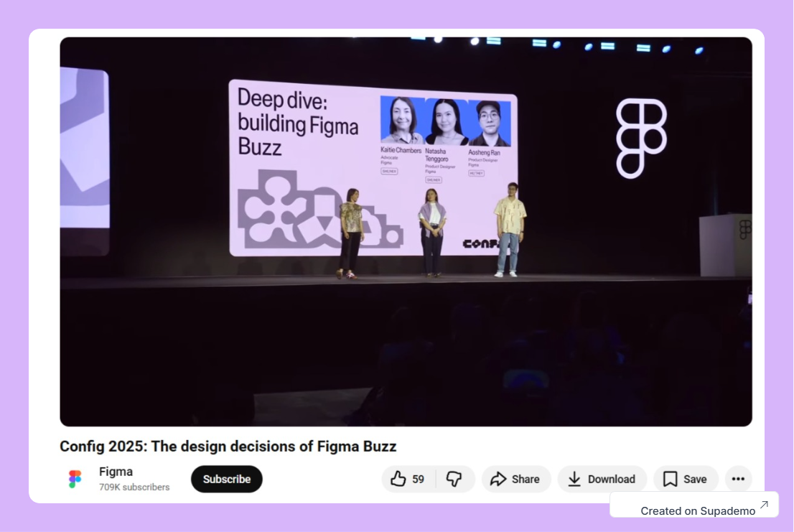Image resolution: width=794 pixels, height=532 pixels.
Task: Open the Share options menu
Action: coord(516,479)
